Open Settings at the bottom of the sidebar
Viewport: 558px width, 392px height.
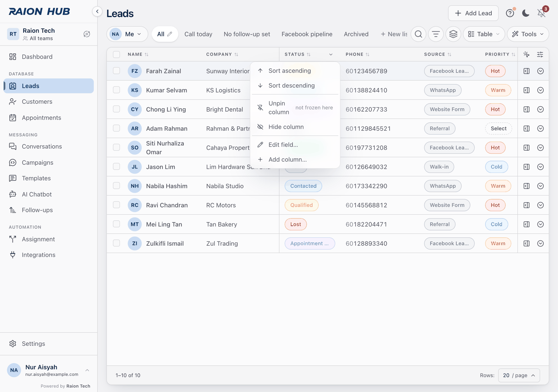49,344
